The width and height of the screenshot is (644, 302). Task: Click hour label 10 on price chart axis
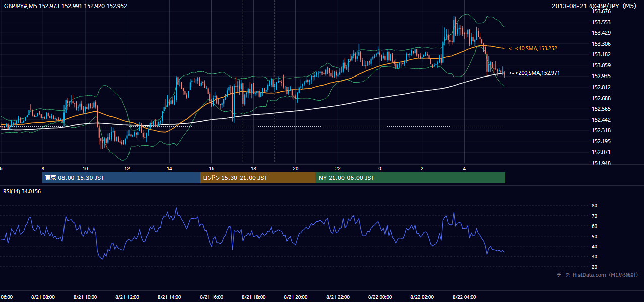click(x=85, y=169)
